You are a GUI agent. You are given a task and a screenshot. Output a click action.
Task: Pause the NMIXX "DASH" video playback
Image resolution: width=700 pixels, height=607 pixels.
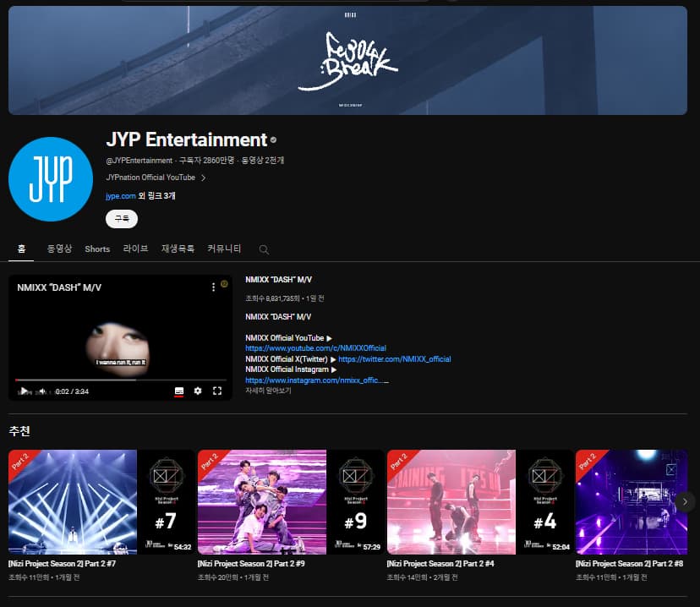24,390
